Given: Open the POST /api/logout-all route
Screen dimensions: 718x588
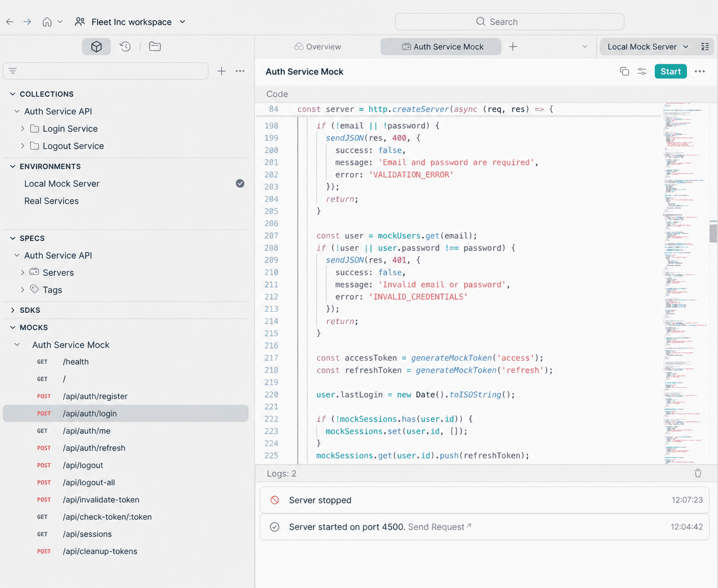Looking at the screenshot, I should tap(126, 482).
